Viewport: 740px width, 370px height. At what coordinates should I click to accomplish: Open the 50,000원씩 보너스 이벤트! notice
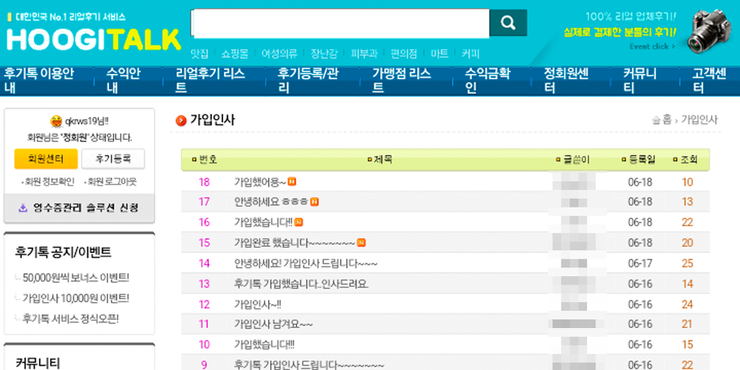point(76,278)
